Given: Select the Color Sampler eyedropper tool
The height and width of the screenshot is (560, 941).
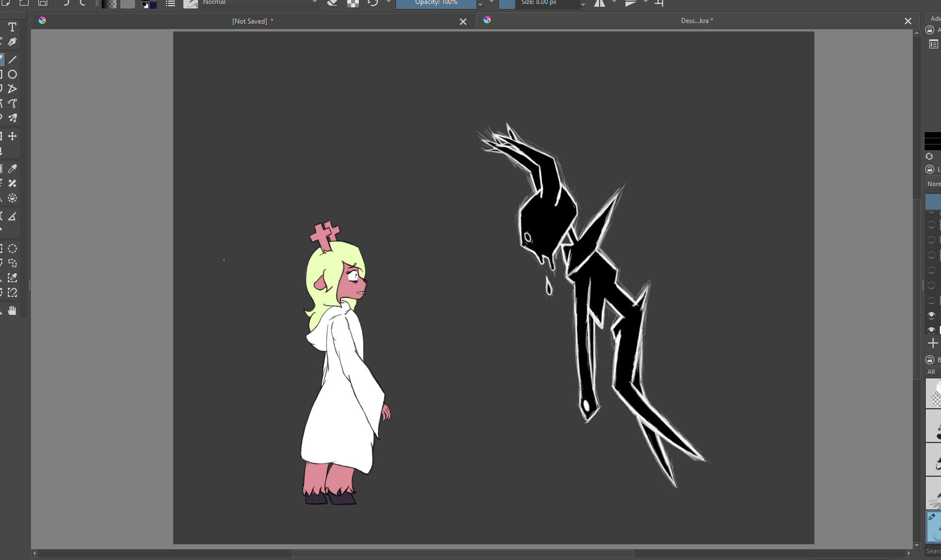Looking at the screenshot, I should coord(12,169).
